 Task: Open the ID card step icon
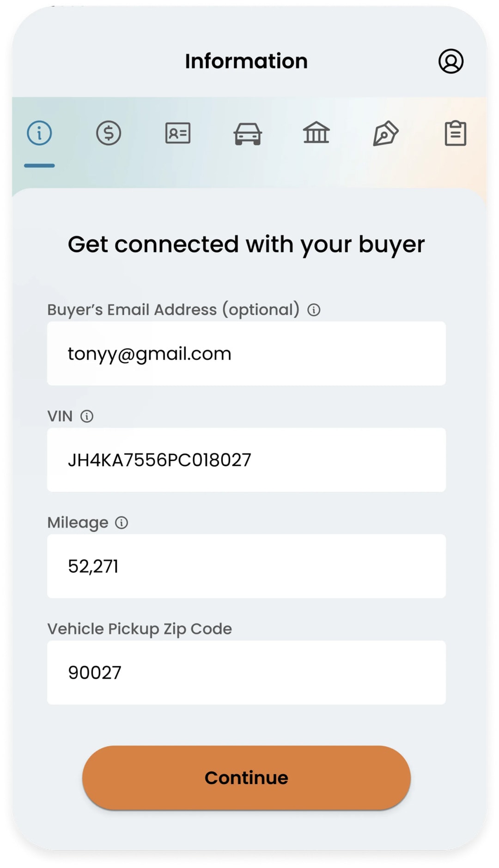tap(178, 133)
